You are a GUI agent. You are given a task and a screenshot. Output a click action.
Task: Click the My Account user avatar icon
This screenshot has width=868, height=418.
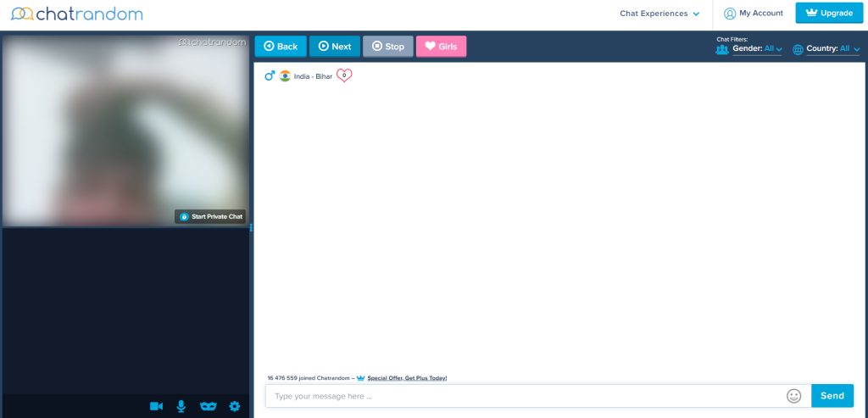(x=730, y=14)
